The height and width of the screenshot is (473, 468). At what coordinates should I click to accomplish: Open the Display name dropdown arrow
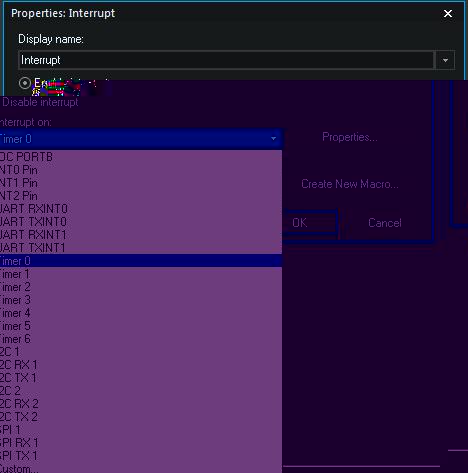coord(445,60)
